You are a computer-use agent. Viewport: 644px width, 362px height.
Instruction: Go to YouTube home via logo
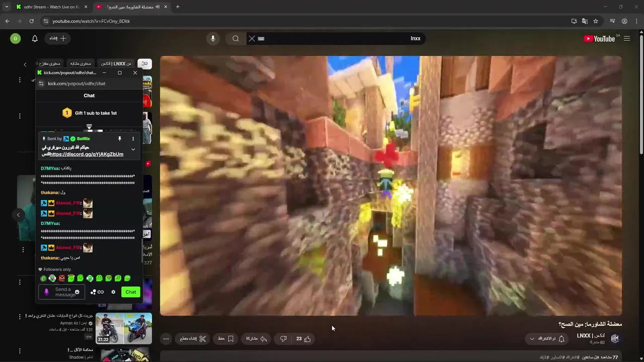[599, 39]
